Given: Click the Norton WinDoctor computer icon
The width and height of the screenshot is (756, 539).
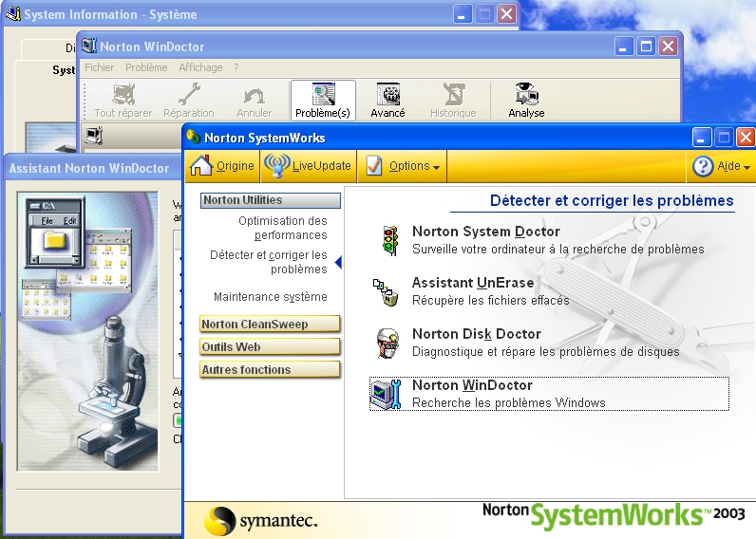Looking at the screenshot, I should click(386, 394).
